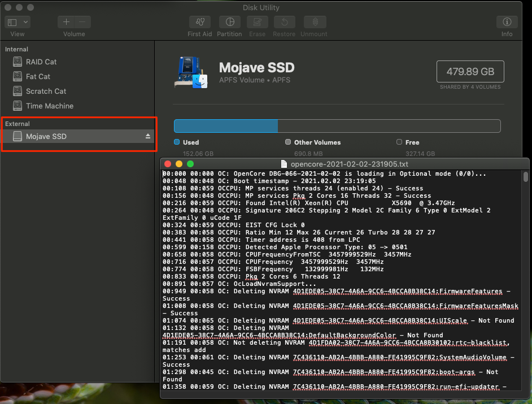The width and height of the screenshot is (532, 404).
Task: Click the 152.06 GB used value
Action: click(198, 154)
